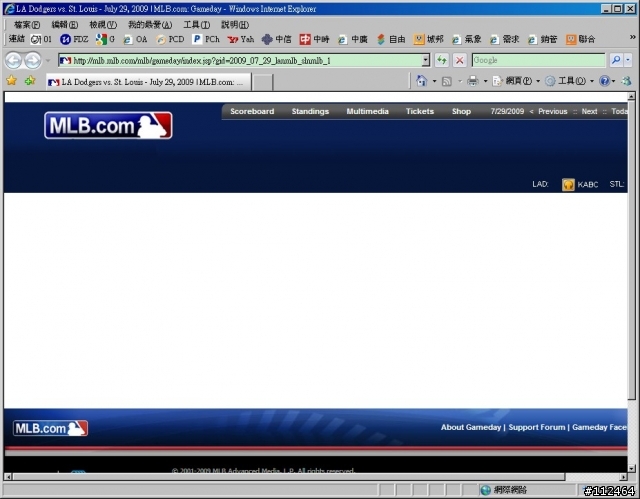Open the 檢視(V) menu
This screenshot has height=499, width=640.
pos(103,25)
